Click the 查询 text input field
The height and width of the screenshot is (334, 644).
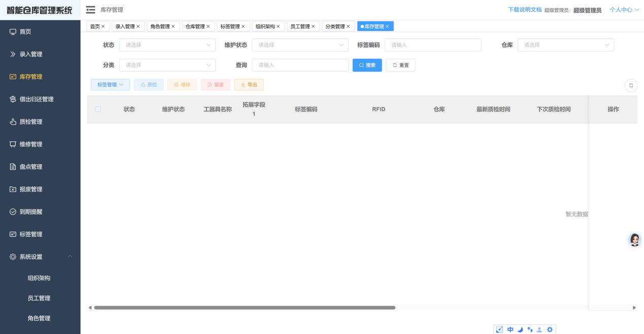[299, 65]
